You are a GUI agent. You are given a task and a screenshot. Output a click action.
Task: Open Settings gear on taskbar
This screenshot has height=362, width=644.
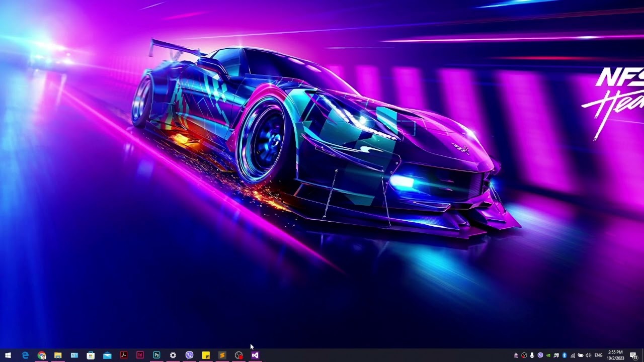(173, 355)
